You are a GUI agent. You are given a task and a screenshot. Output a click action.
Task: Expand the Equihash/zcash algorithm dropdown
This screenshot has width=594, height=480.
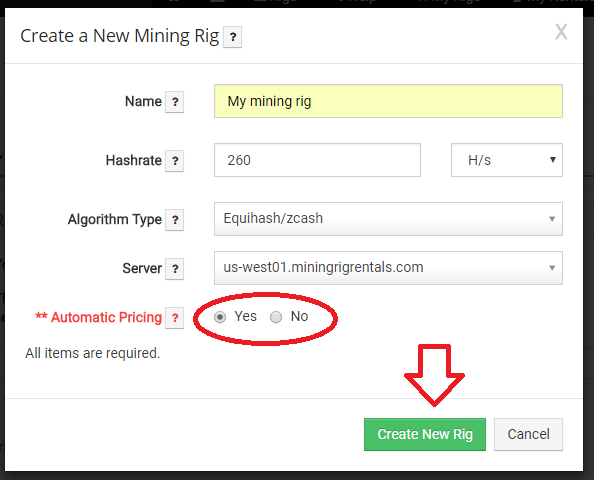[388, 219]
